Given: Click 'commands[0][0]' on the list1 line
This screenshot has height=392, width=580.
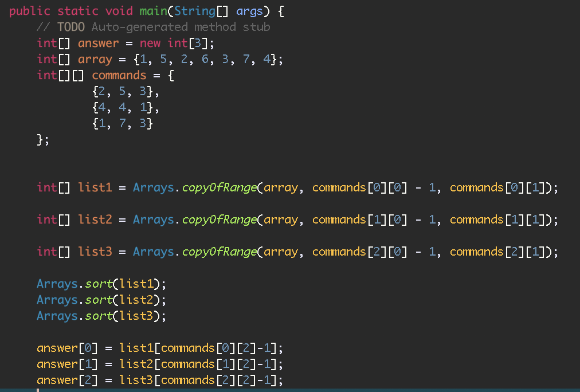Looking at the screenshot, I should coord(359,188).
